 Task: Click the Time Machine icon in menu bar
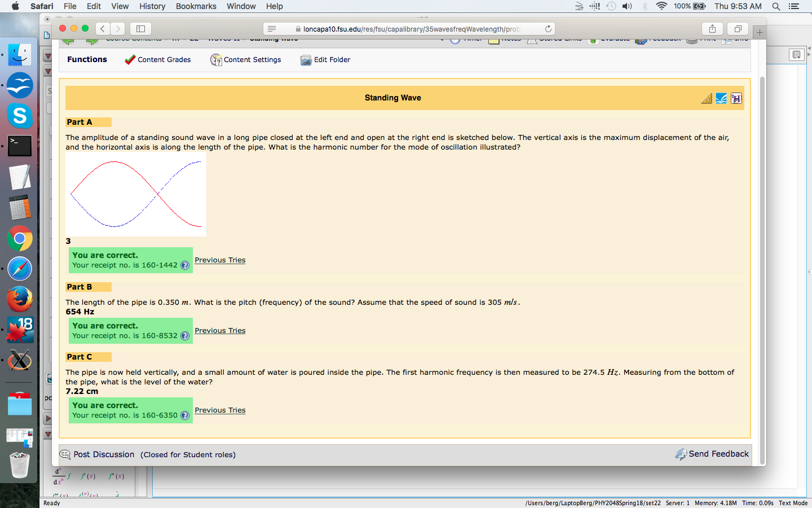[x=611, y=6]
